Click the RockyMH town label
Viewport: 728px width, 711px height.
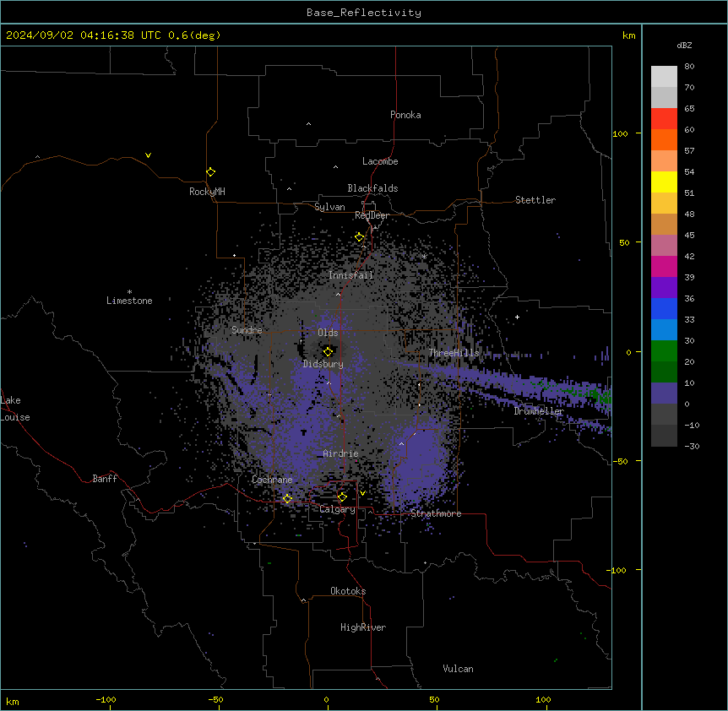coord(207,192)
